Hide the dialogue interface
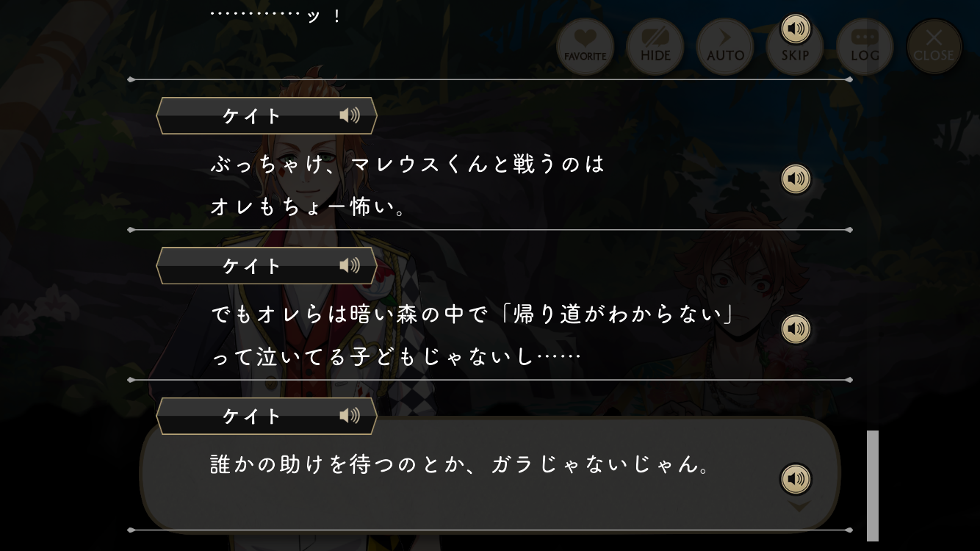Screen dimensions: 980x551 pyautogui.click(x=655, y=47)
